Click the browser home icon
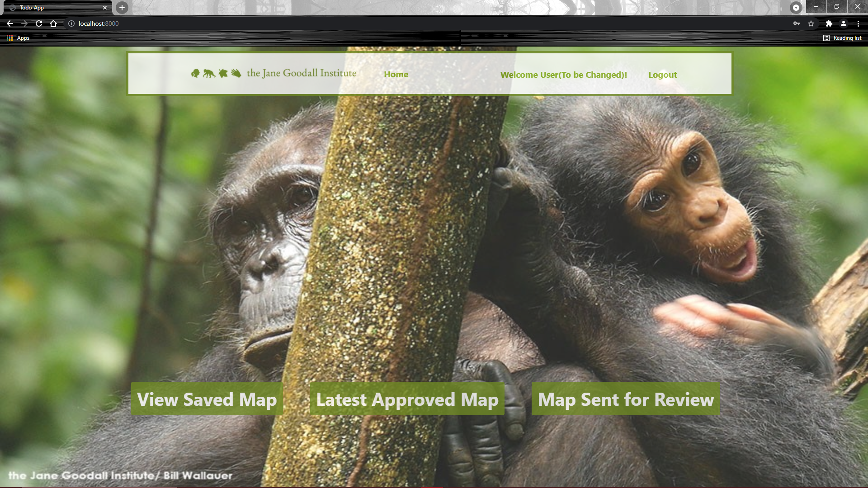The width and height of the screenshot is (868, 488). (x=53, y=23)
